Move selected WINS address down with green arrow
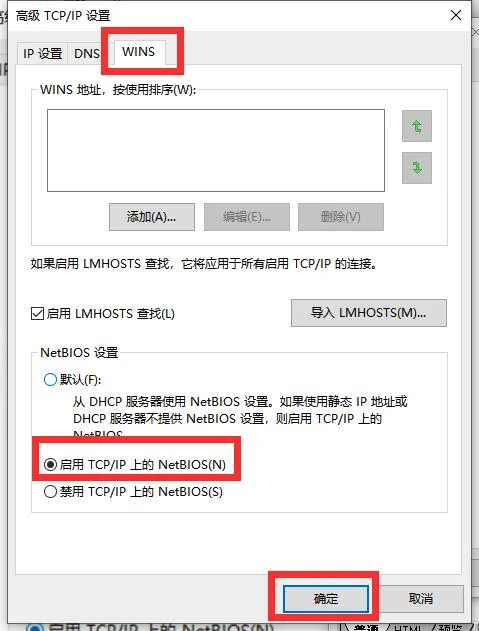The width and height of the screenshot is (479, 631). click(417, 167)
